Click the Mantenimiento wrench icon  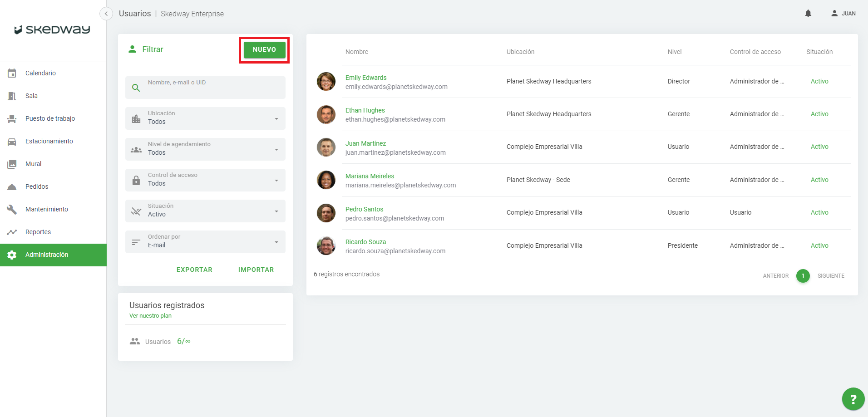coord(12,209)
